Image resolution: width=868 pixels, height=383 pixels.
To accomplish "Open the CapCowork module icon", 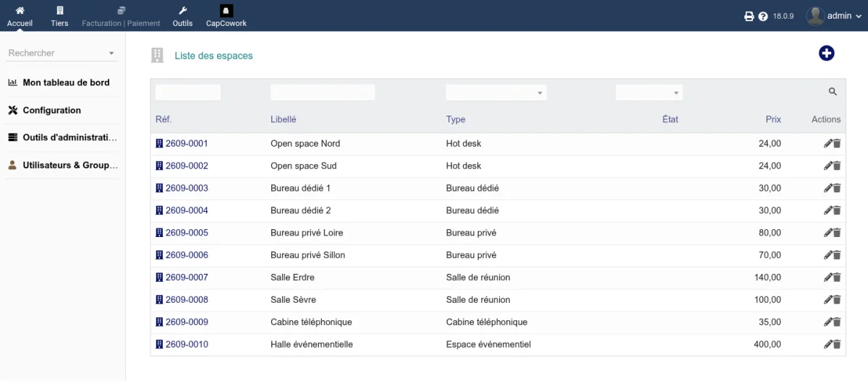I will click(226, 11).
